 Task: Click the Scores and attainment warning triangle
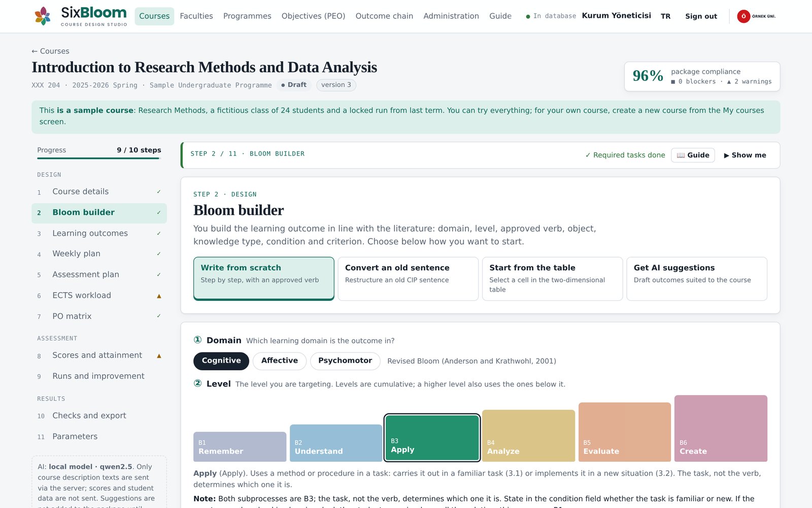tap(159, 356)
